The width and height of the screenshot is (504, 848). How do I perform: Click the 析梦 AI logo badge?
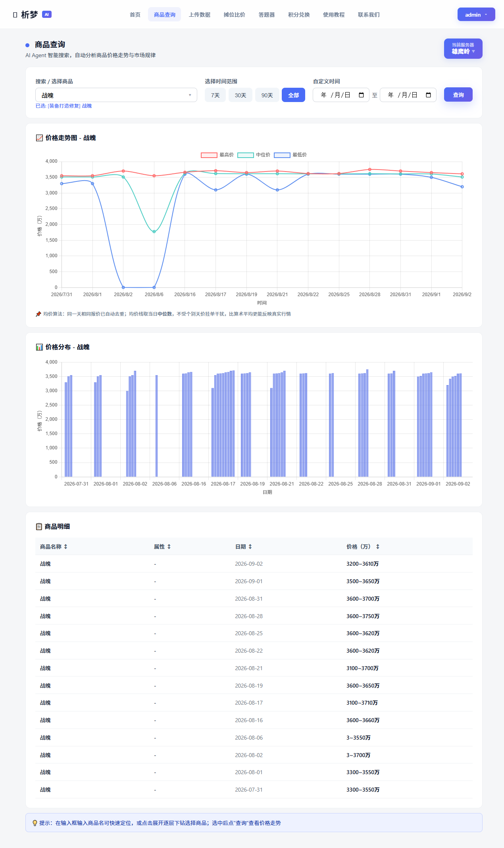pos(47,14)
